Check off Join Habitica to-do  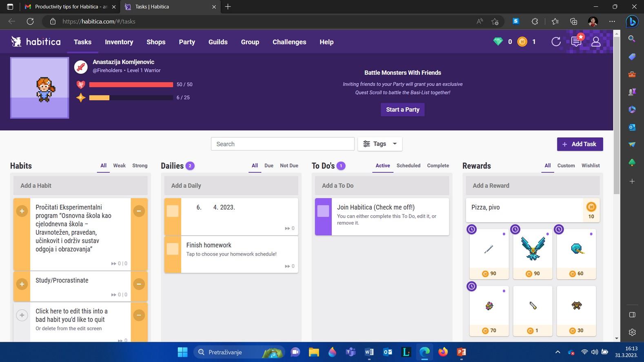pyautogui.click(x=323, y=211)
